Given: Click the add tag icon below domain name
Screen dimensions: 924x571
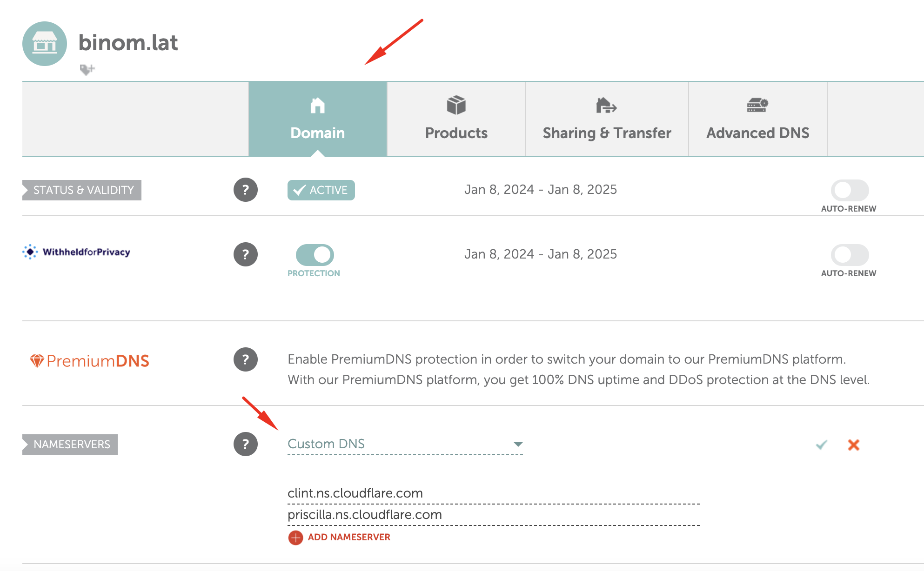Looking at the screenshot, I should click(x=87, y=70).
